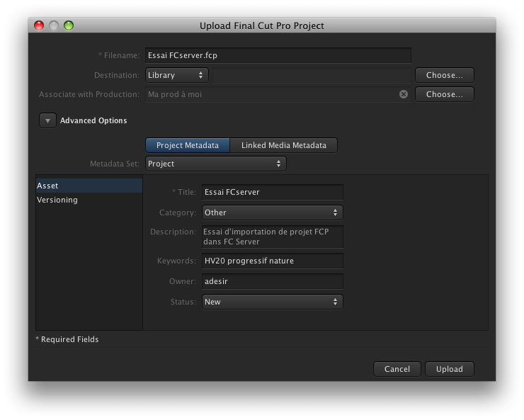The width and height of the screenshot is (524, 420).
Task: Choose a production with the second Choose button
Action: (445, 94)
